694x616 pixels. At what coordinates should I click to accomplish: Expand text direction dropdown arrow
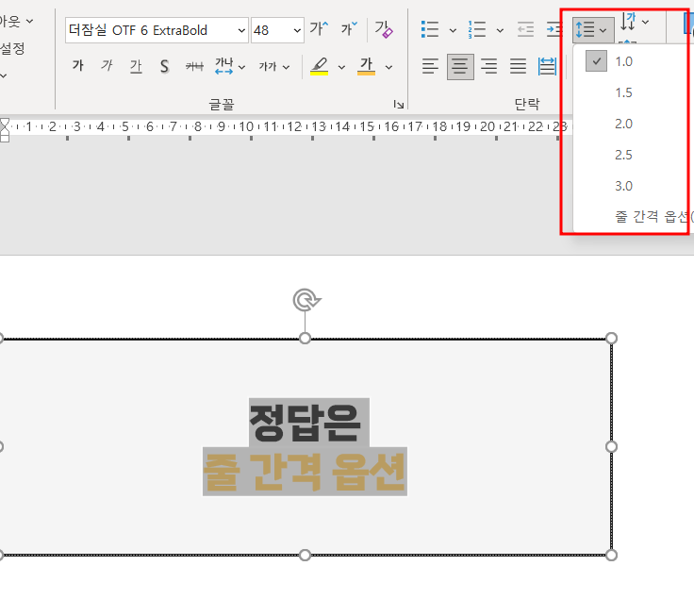[646, 22]
